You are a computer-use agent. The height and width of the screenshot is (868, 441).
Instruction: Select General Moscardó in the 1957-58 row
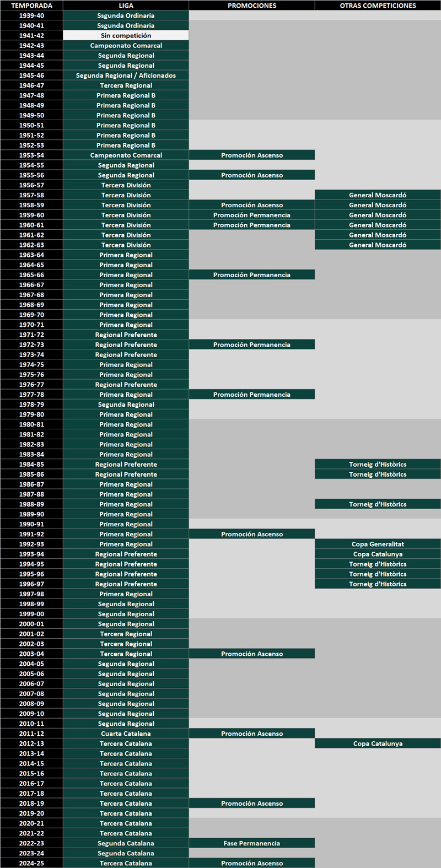point(378,195)
